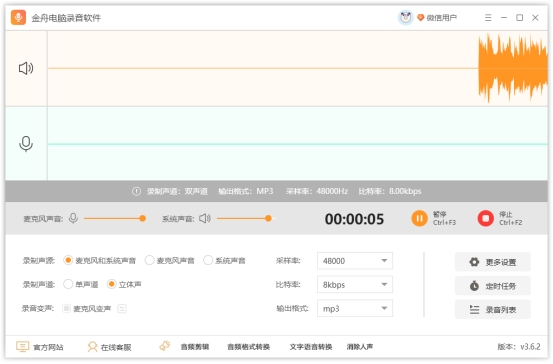Click the system sound speaker volume icon

pos(205,218)
